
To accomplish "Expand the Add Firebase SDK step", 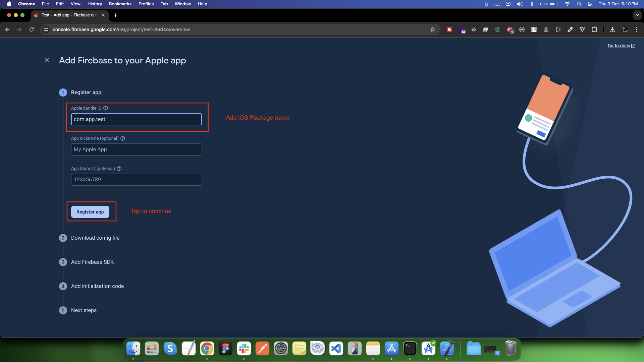I will point(92,262).
